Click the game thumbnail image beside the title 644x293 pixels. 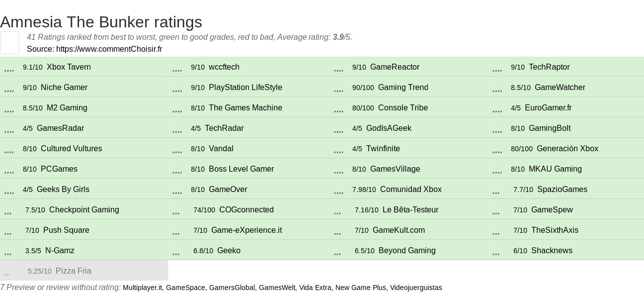[x=9, y=42]
